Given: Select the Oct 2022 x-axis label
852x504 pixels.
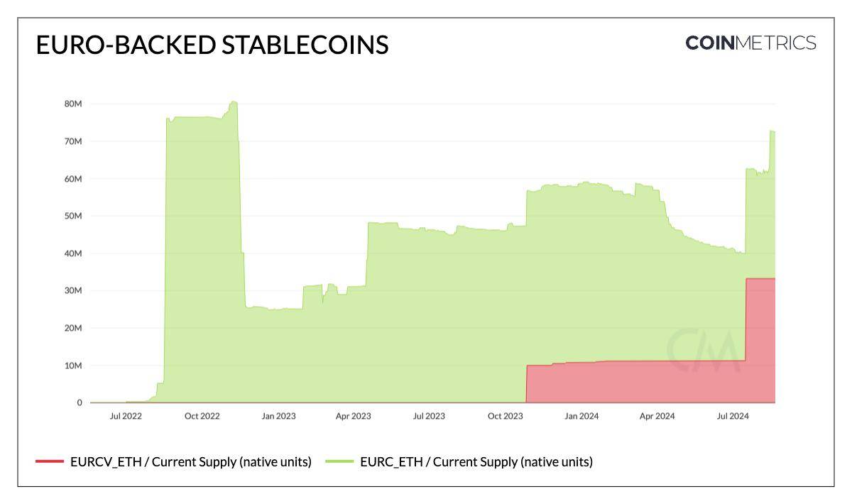Looking at the screenshot, I should point(202,416).
